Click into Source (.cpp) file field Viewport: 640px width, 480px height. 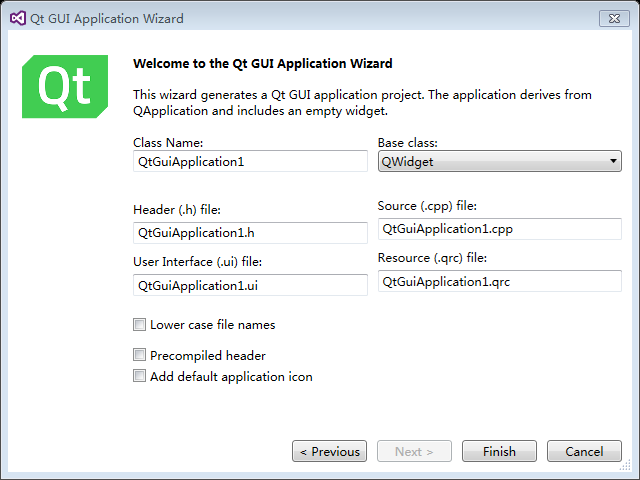[500, 229]
